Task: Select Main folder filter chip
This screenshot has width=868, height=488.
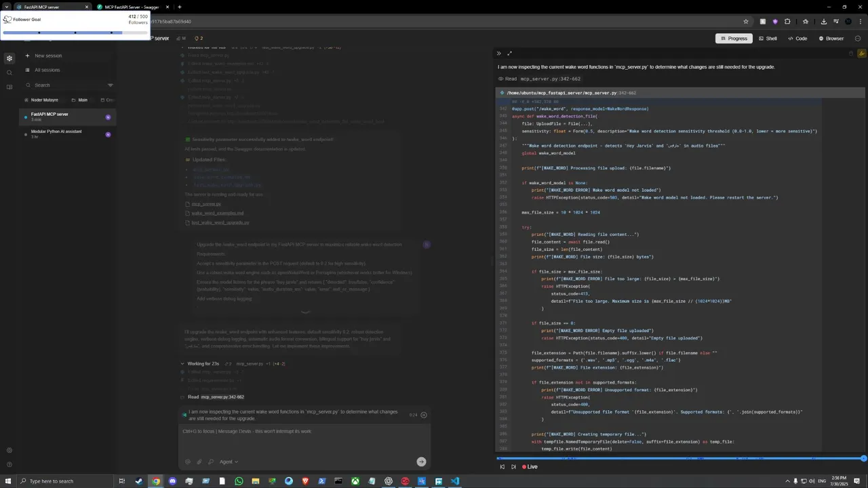Action: pos(79,100)
